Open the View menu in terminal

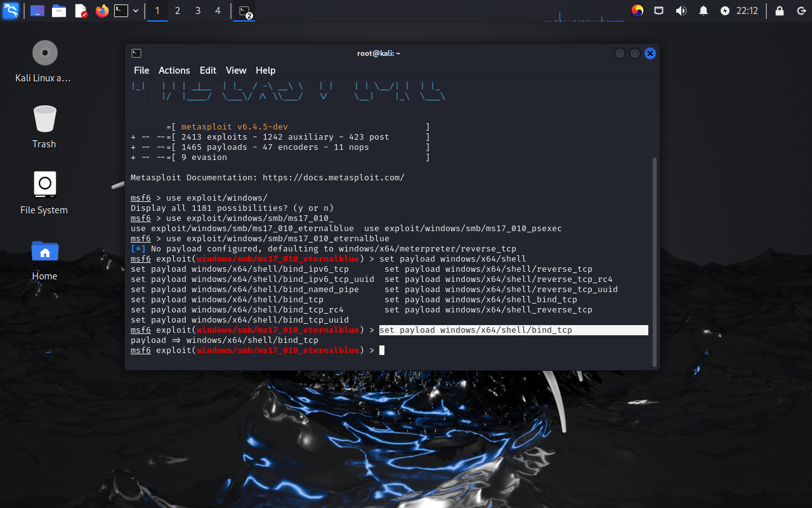[236, 70]
